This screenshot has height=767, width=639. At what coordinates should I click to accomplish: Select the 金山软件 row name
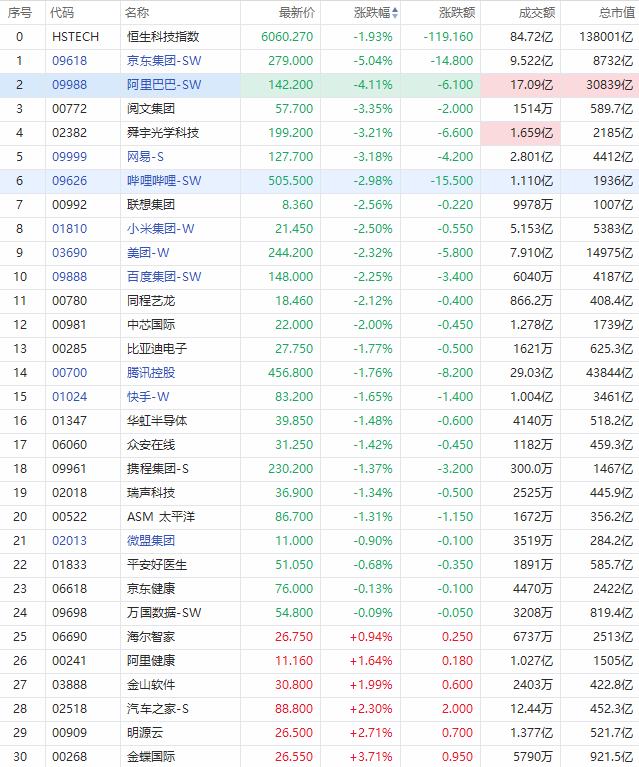point(151,684)
